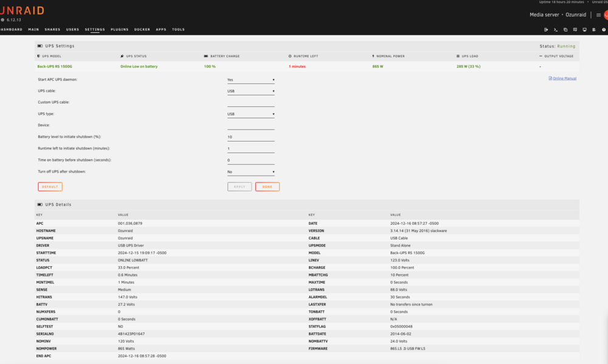608x364 pixels.
Task: Open the system log icon
Action: coord(594,29)
